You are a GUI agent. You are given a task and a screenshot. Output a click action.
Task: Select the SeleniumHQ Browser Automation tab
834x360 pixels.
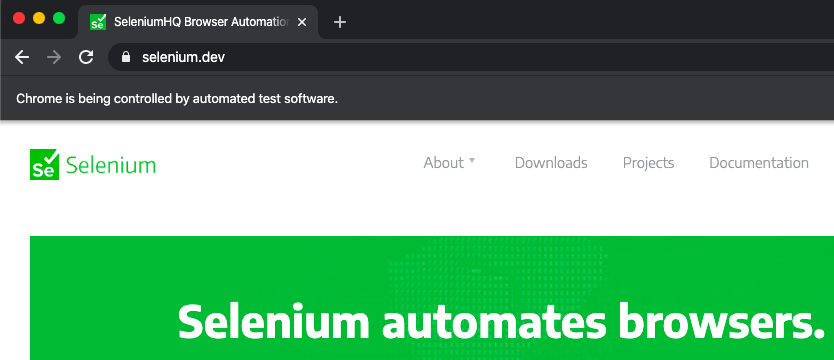coord(198,22)
